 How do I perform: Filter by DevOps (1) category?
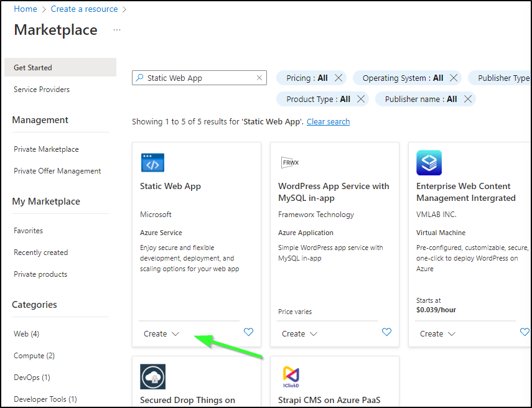pyautogui.click(x=32, y=377)
